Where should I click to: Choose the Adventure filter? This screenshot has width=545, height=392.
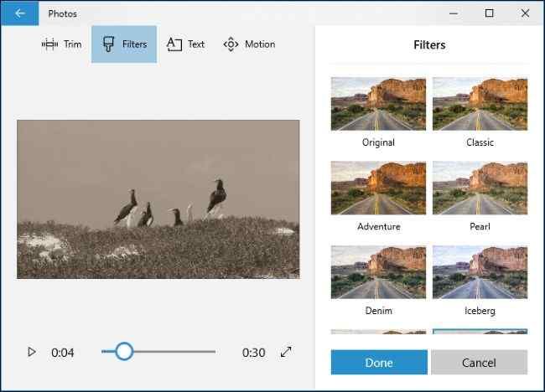coord(378,188)
